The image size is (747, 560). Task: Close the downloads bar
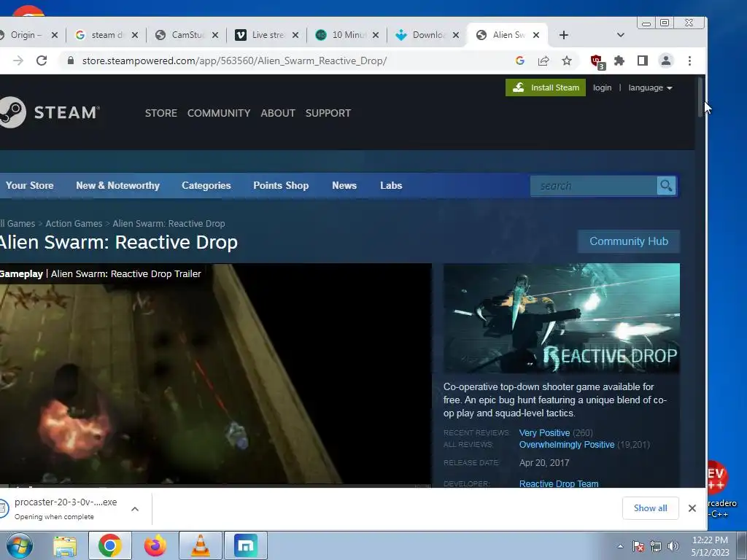(x=692, y=508)
